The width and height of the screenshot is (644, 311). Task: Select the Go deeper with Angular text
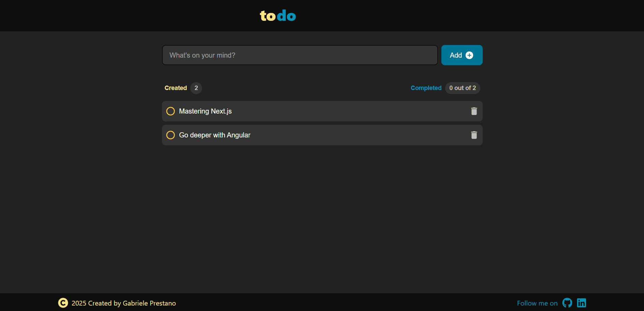click(x=215, y=135)
